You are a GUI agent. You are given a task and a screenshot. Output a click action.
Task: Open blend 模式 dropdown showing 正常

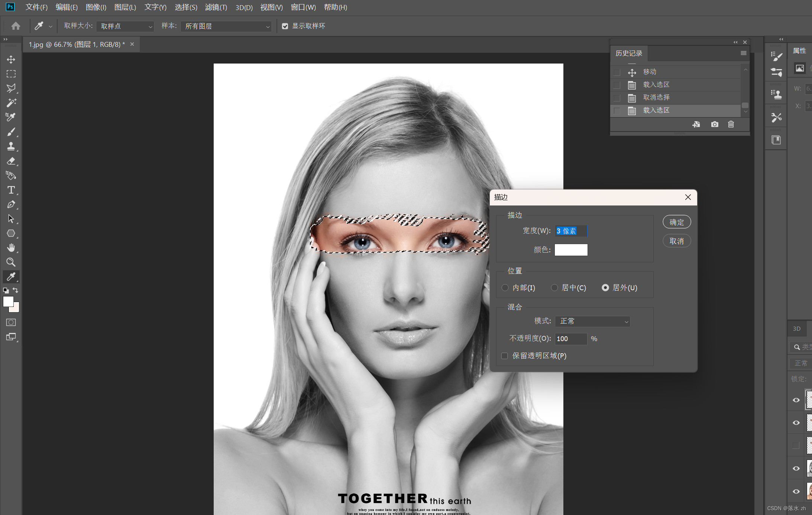592,321
